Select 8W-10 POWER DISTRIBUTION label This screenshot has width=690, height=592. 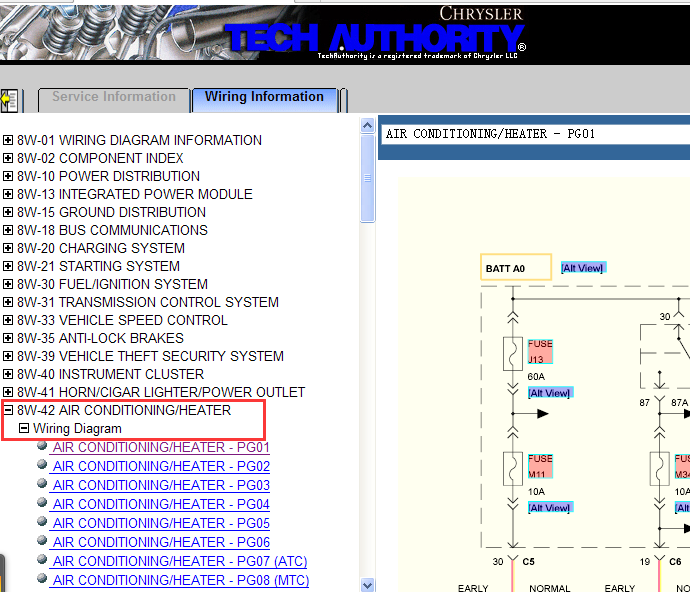[x=108, y=176]
